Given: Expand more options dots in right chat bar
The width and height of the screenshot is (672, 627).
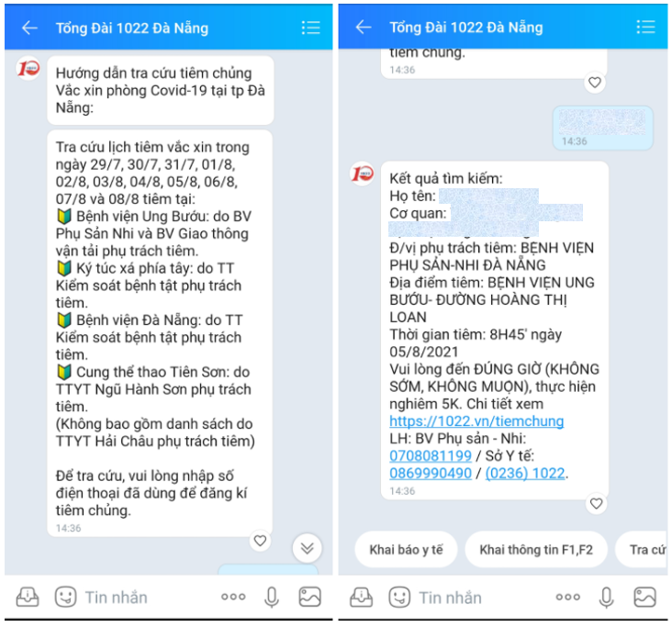Looking at the screenshot, I should pyautogui.click(x=568, y=597).
